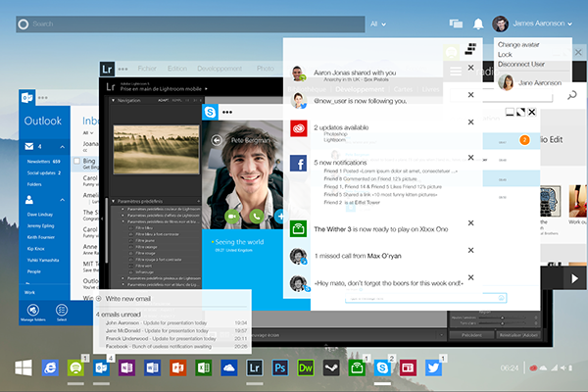Viewport: 588px width, 392px height.
Task: Open the notifications bell icon
Action: click(478, 24)
